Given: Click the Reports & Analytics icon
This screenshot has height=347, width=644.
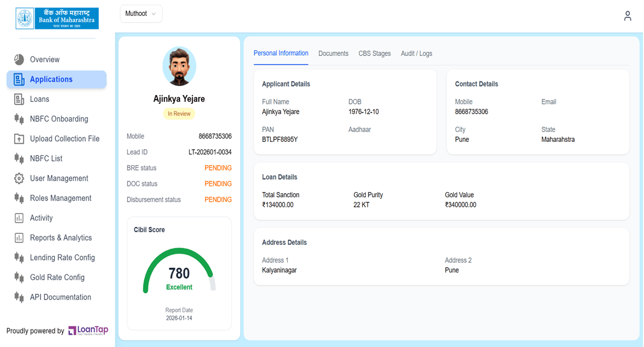Looking at the screenshot, I should click(19, 238).
